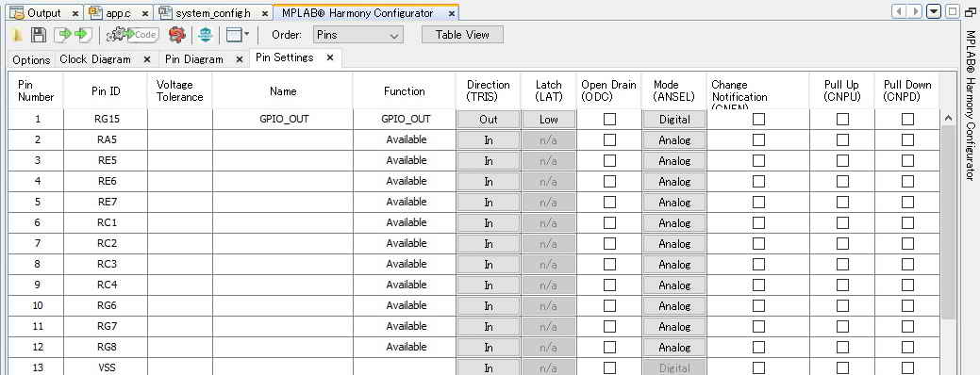The width and height of the screenshot is (980, 375).
Task: Toggle Open Drain for pin RC4
Action: tap(609, 285)
